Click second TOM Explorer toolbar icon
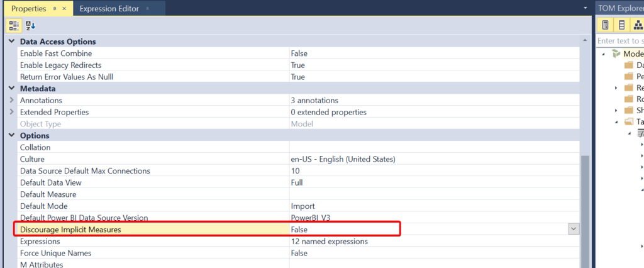 point(621,25)
